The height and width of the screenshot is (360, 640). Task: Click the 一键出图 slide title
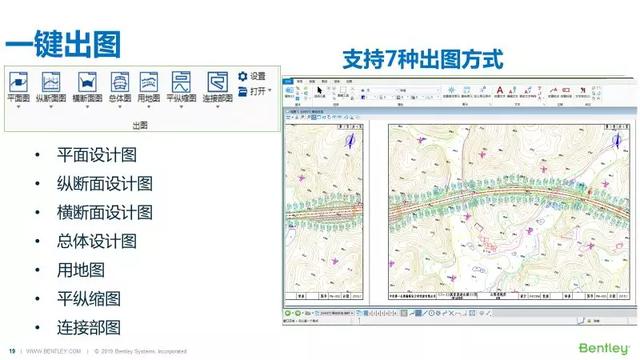pos(63,44)
